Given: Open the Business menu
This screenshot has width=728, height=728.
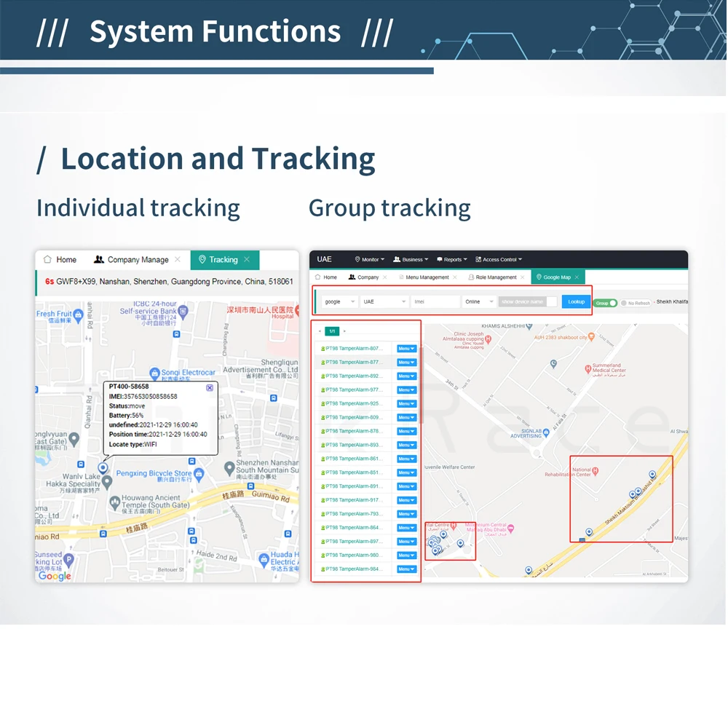Looking at the screenshot, I should (x=411, y=260).
